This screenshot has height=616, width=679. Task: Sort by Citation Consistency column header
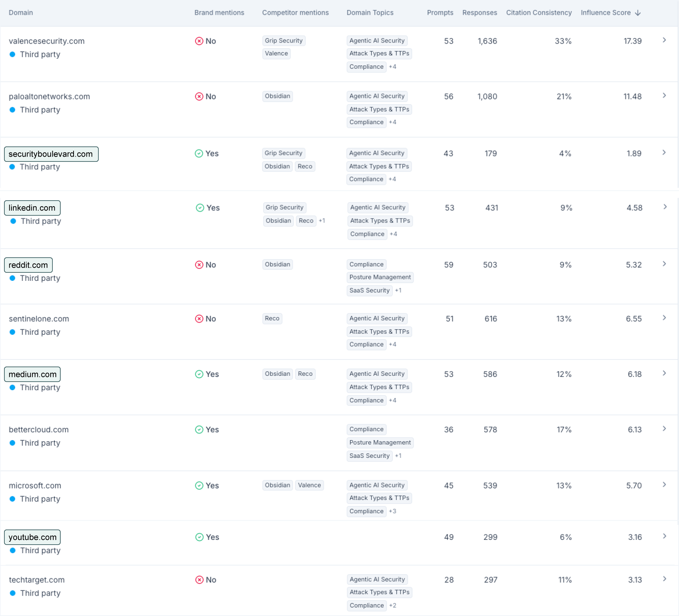[x=539, y=13]
